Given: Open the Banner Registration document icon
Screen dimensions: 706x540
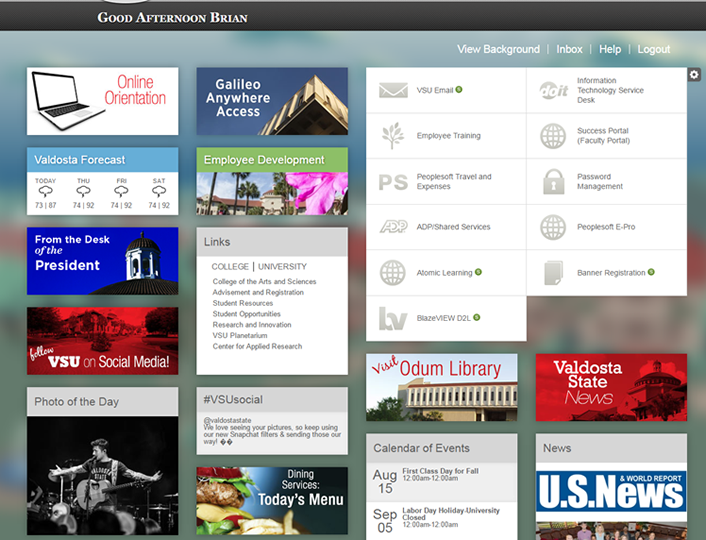Looking at the screenshot, I should point(553,272).
